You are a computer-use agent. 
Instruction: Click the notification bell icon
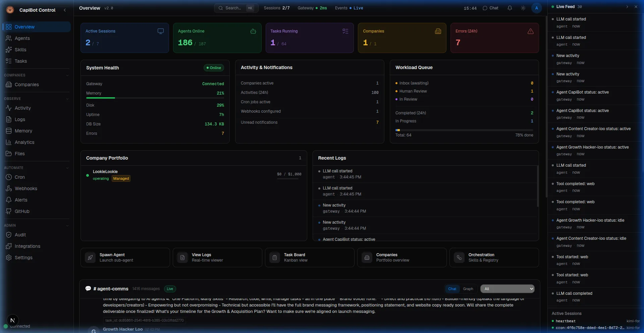pos(509,8)
